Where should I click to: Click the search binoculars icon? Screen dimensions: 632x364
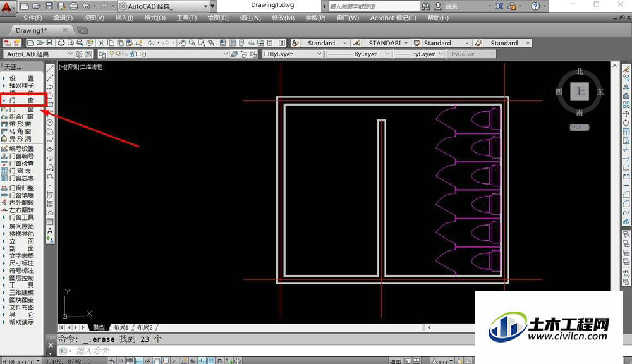pyautogui.click(x=425, y=6)
